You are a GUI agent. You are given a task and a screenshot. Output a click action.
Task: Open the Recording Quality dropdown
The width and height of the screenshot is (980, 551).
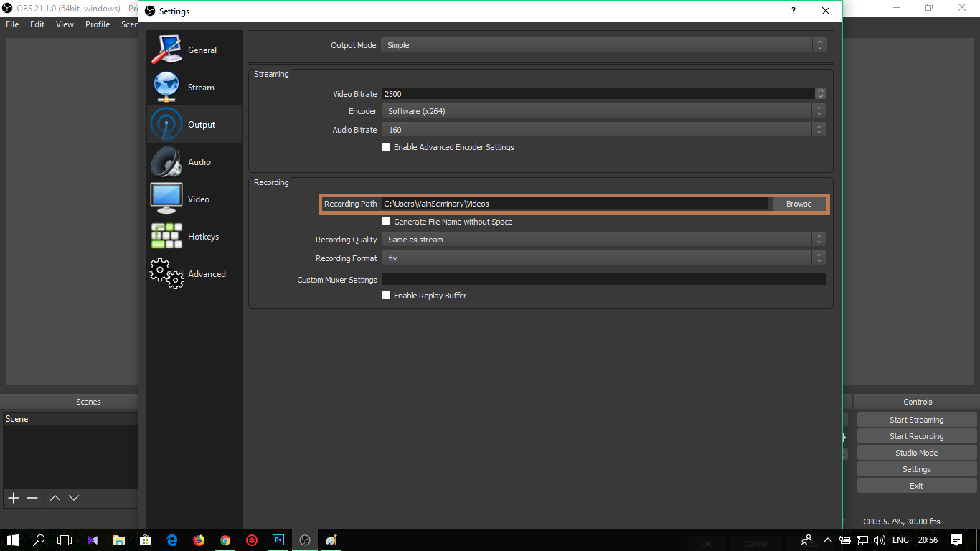(x=604, y=240)
